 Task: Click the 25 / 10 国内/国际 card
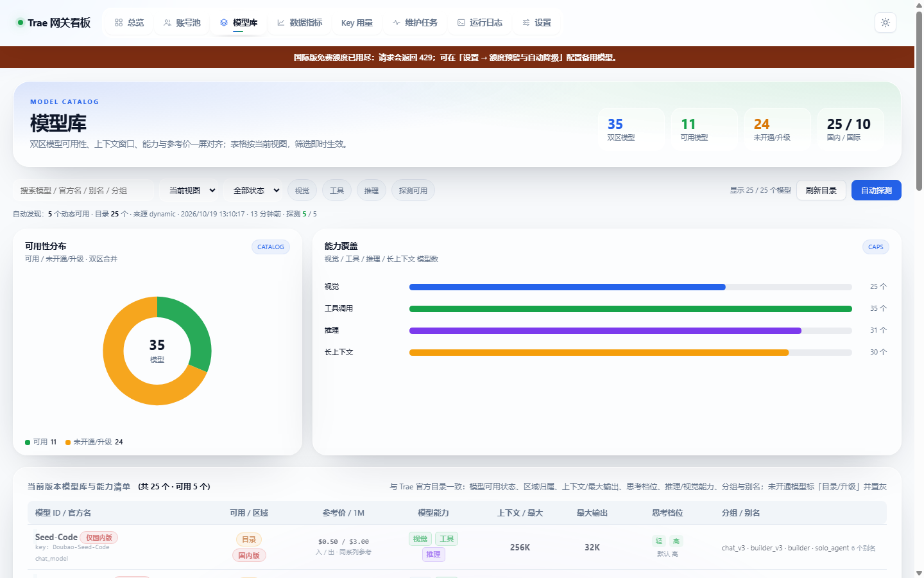point(851,129)
